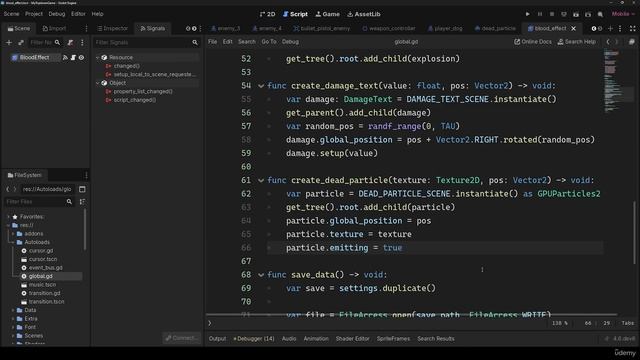Open the Output bottom panel
Viewport: 640px width, 360px height.
coord(218,339)
